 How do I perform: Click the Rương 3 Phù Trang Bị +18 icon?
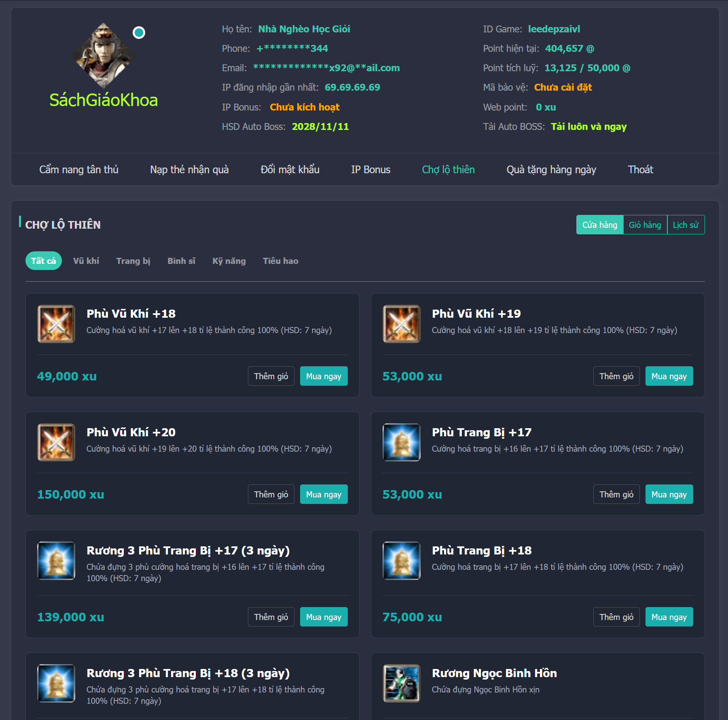pyautogui.click(x=56, y=683)
